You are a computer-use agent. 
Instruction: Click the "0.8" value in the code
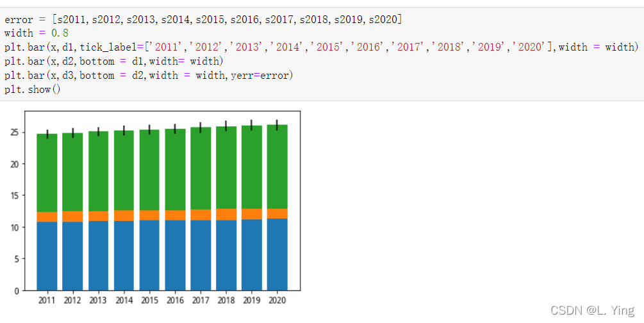click(60, 33)
